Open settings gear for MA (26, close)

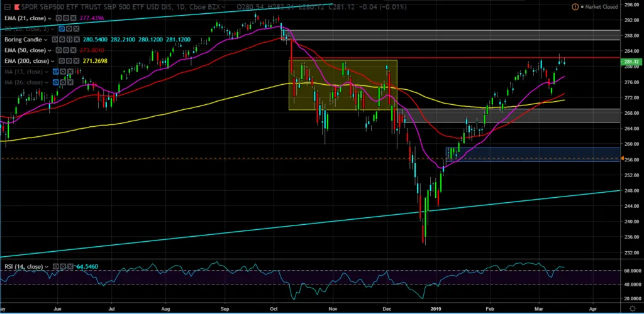(64, 82)
